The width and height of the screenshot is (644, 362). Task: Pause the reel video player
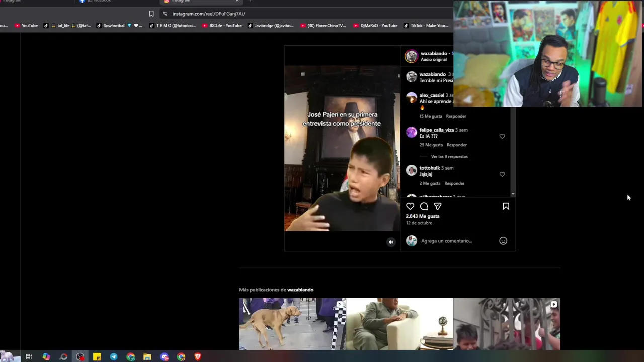point(342,148)
